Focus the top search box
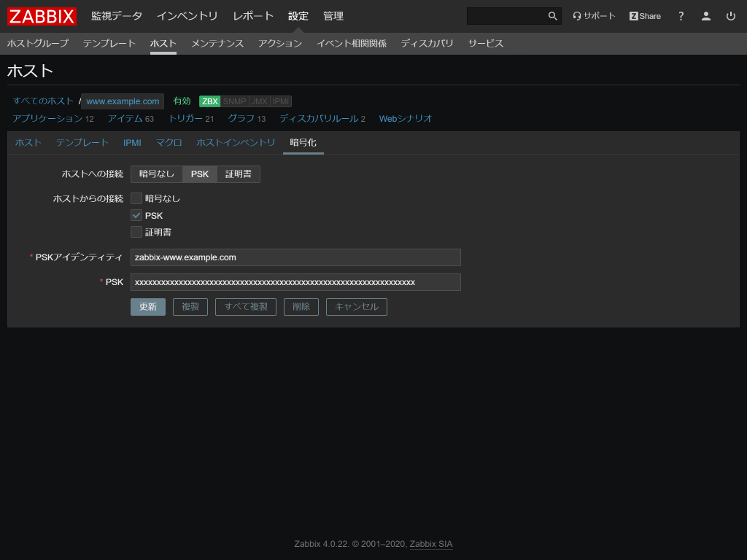 [x=508, y=16]
